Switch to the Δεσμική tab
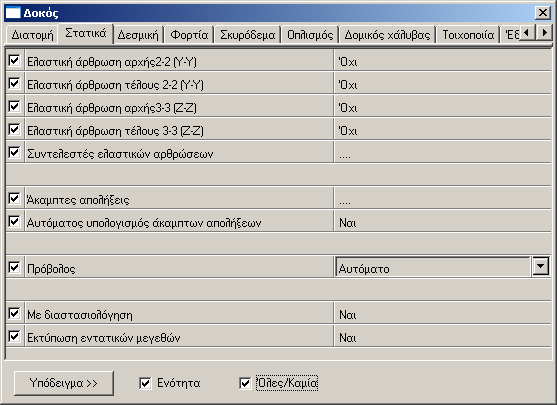This screenshot has width=557, height=405. [138, 35]
